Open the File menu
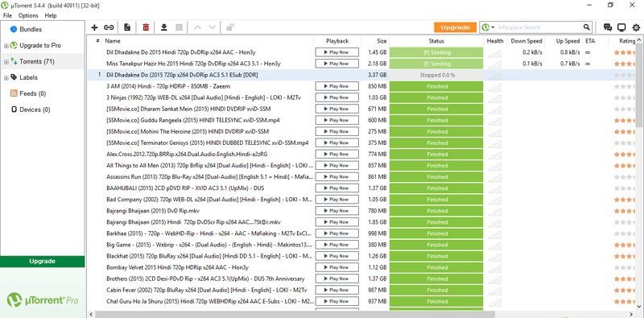The width and height of the screenshot is (644, 318). [x=7, y=15]
